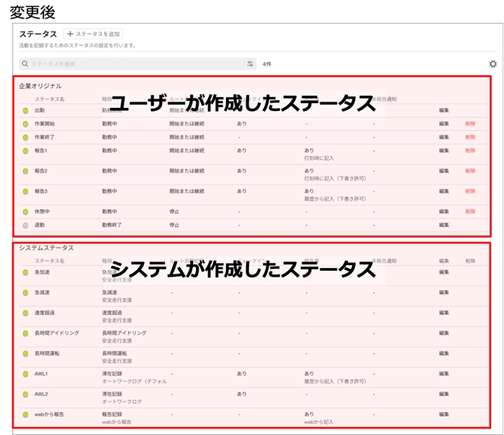This screenshot has height=435, width=504.
Task: Open 編集 for the 報告3 row
Action: 444,192
